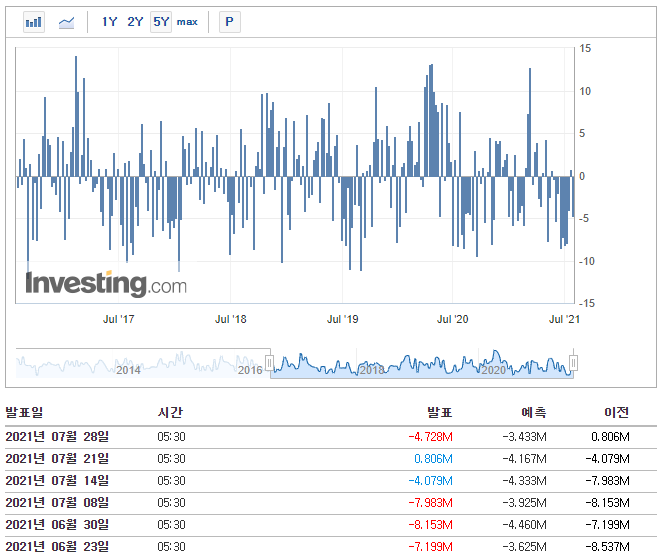
Task: Click the 2014 area in navigator
Action: pyautogui.click(x=128, y=370)
